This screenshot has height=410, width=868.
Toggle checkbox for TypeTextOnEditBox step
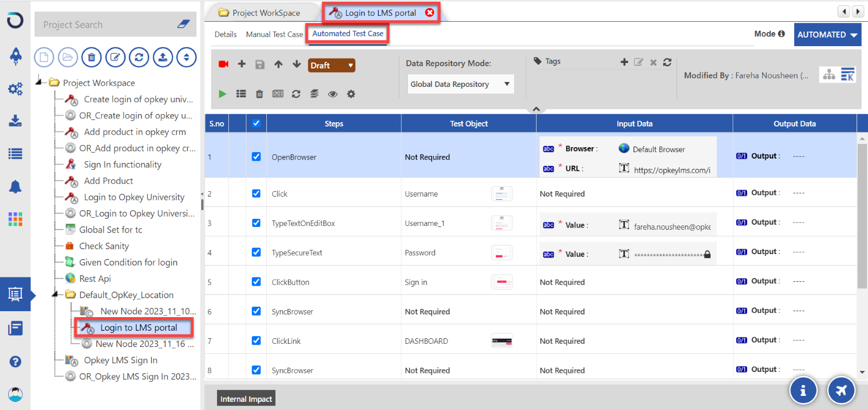tap(256, 223)
